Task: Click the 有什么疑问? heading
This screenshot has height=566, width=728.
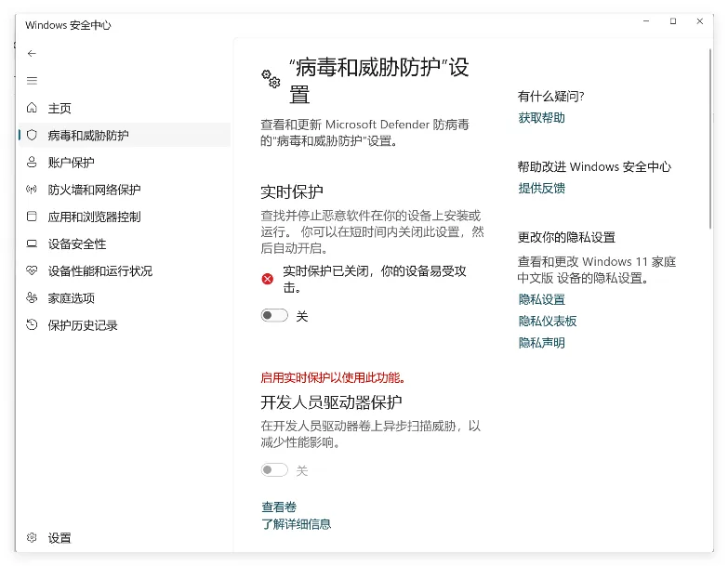Action: 550,97
